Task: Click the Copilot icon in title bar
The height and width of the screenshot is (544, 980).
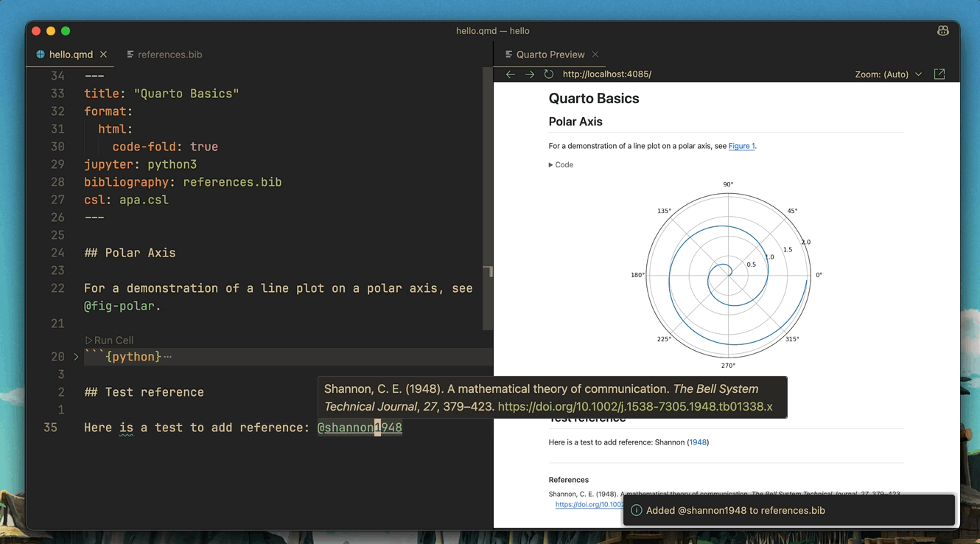Action: 942,31
